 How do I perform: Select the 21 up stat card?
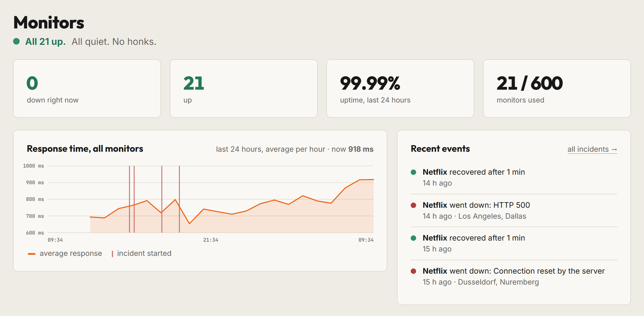pyautogui.click(x=243, y=88)
